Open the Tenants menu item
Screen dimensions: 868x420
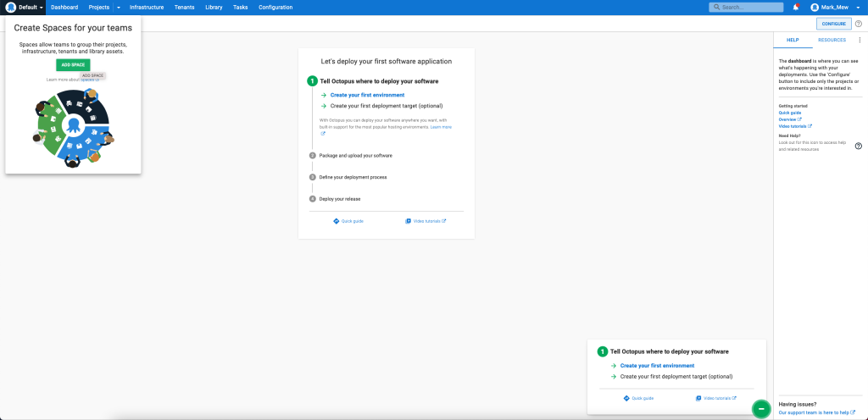pos(184,7)
